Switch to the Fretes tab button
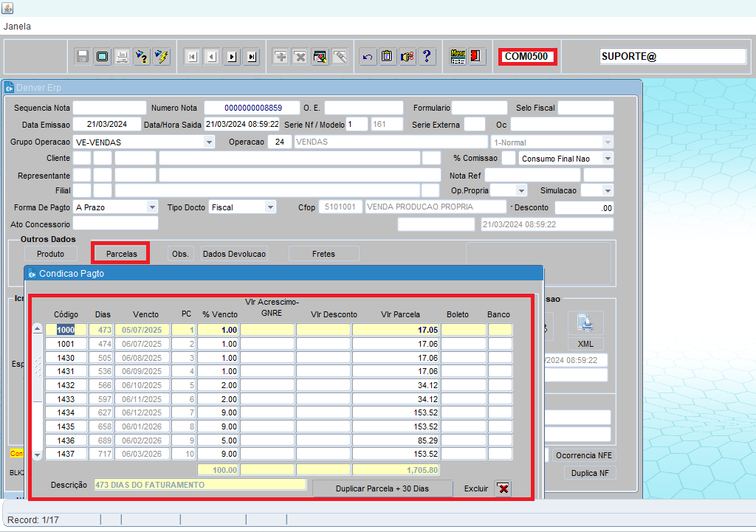The width and height of the screenshot is (756, 532). (323, 254)
